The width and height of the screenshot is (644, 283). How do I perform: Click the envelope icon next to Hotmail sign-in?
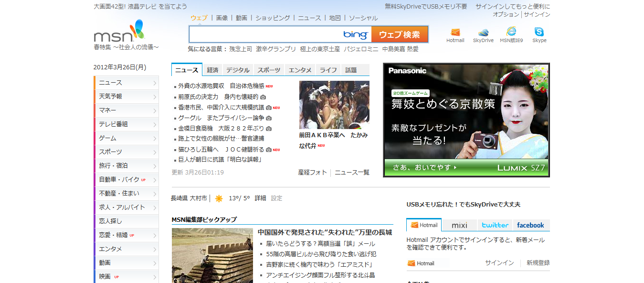411,263
